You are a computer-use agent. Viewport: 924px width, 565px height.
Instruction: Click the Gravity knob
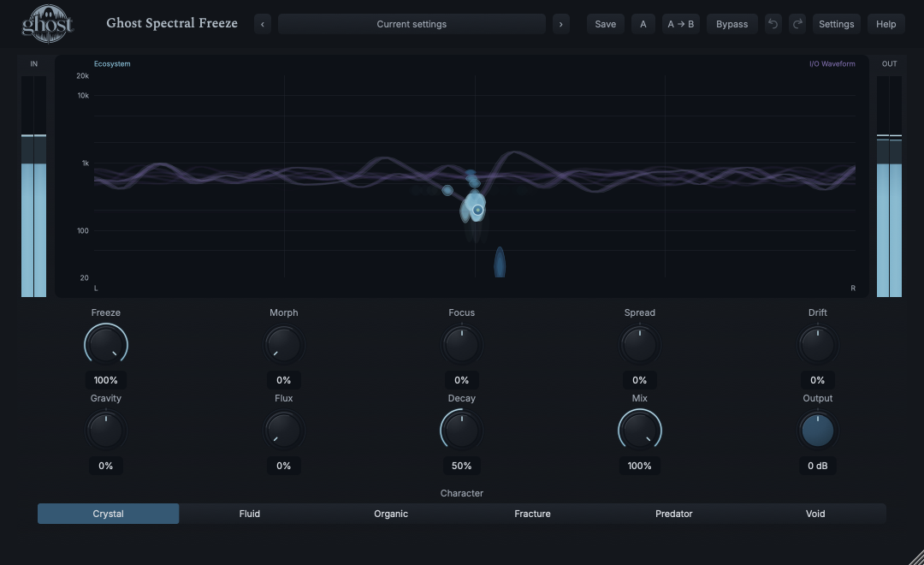coord(106,431)
